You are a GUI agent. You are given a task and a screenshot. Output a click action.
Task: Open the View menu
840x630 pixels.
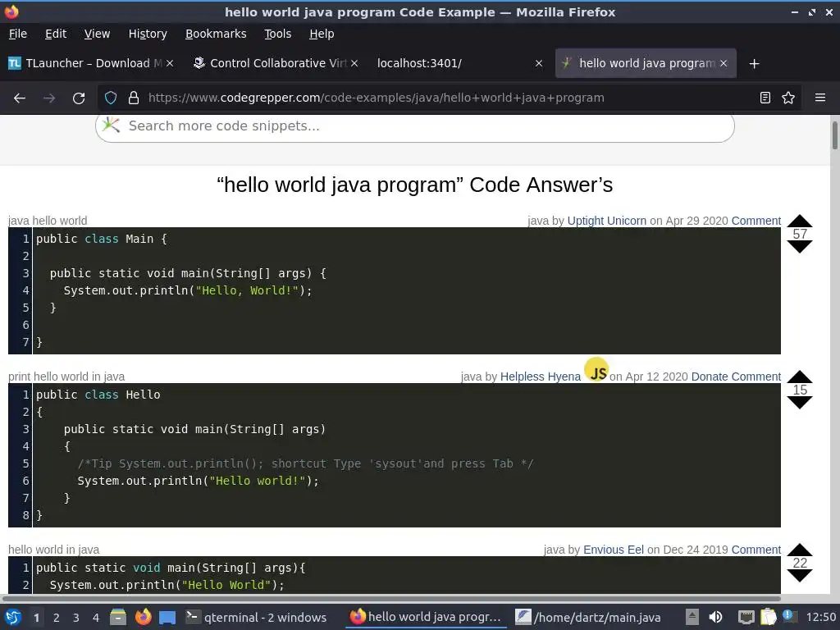tap(97, 34)
